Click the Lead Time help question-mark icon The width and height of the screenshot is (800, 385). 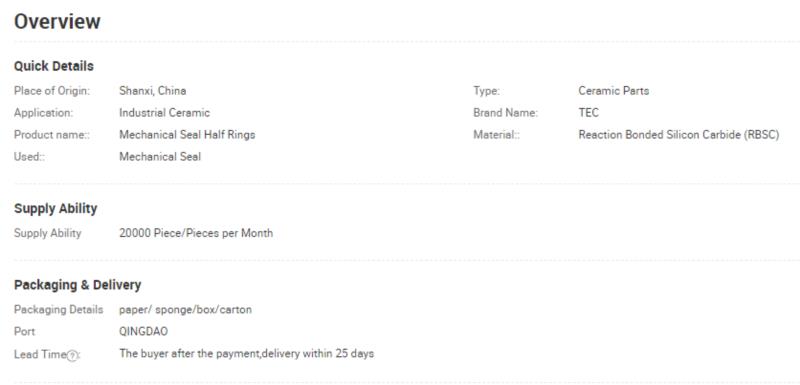click(72, 355)
